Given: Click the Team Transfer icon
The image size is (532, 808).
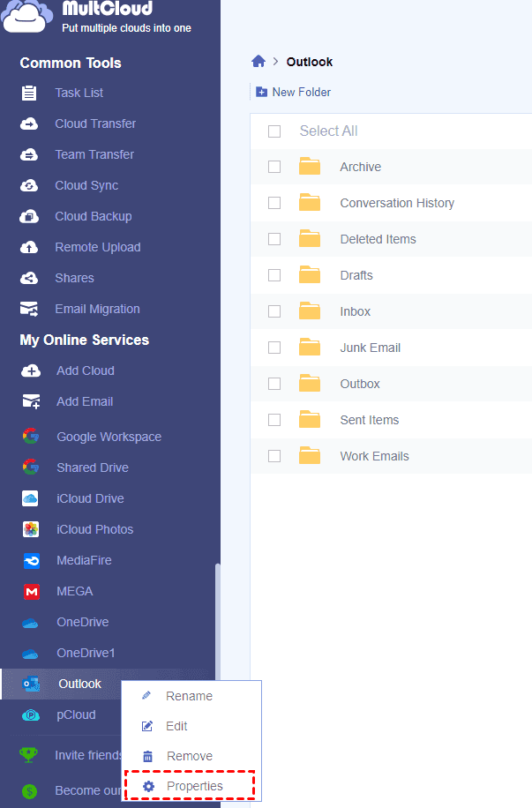Looking at the screenshot, I should pyautogui.click(x=29, y=154).
